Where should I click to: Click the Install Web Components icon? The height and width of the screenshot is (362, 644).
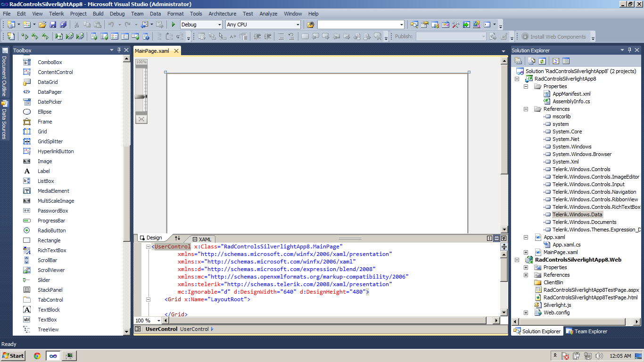click(525, 36)
